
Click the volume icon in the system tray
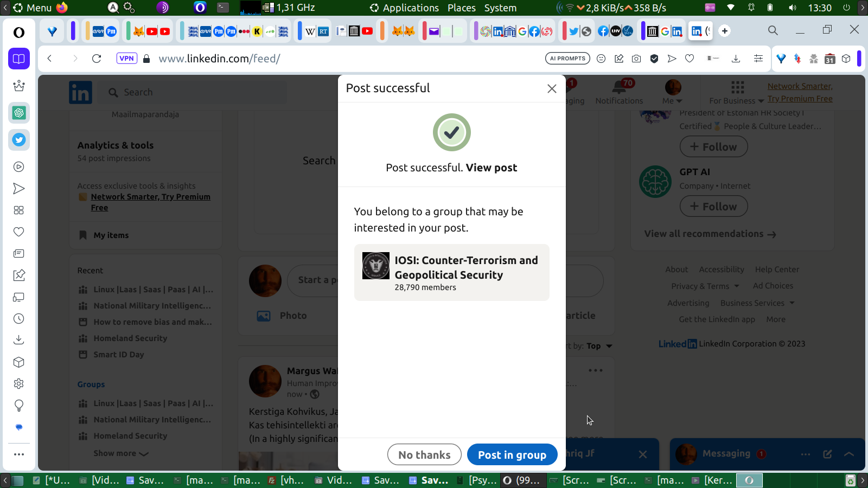792,8
